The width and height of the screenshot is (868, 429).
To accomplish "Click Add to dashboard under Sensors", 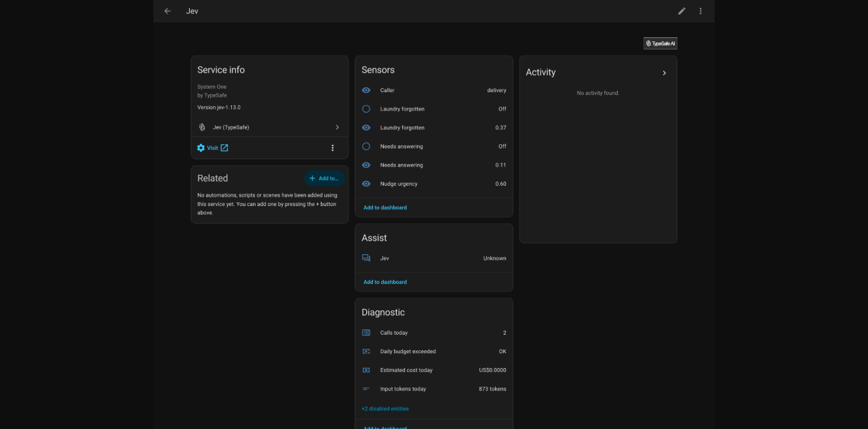I will 385,207.
